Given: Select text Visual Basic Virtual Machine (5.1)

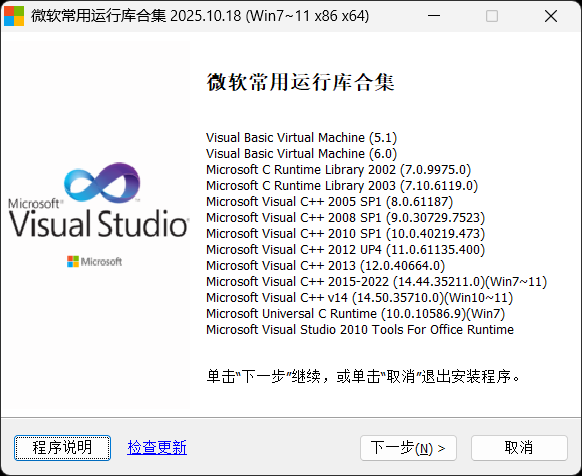Looking at the screenshot, I should coord(301,138).
